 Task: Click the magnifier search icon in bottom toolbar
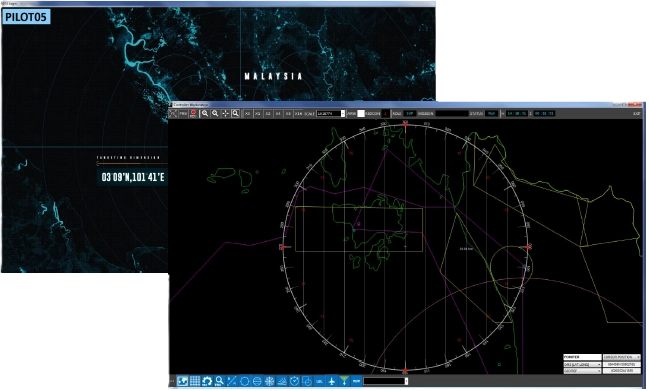[219, 381]
